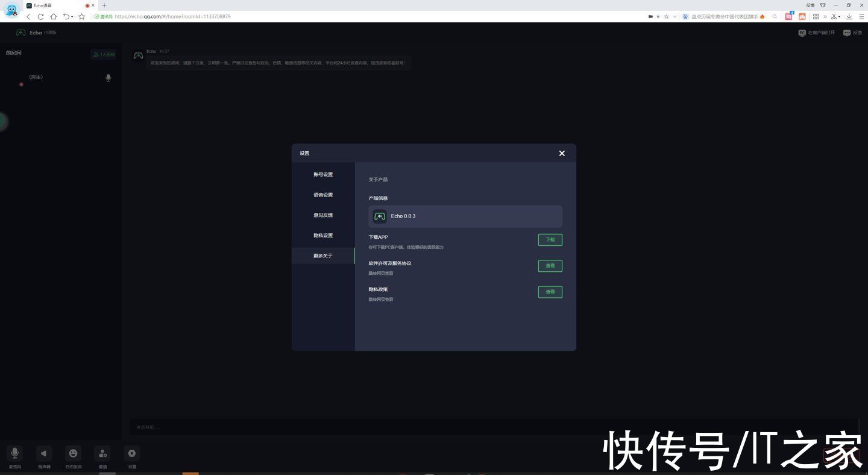This screenshot has height=475, width=868.
Task: Click the 自由发言 smiley icon
Action: (74, 453)
